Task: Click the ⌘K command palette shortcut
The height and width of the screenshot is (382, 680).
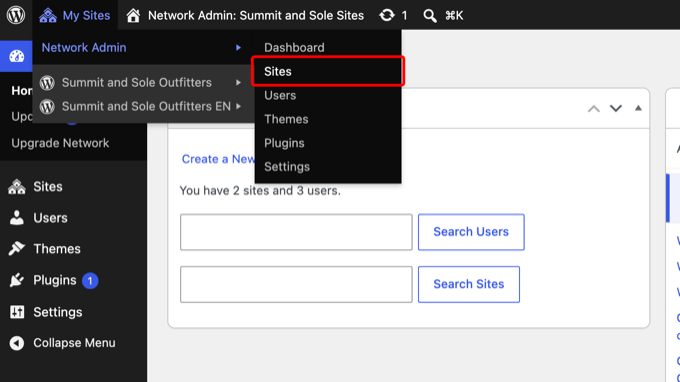Action: [454, 16]
